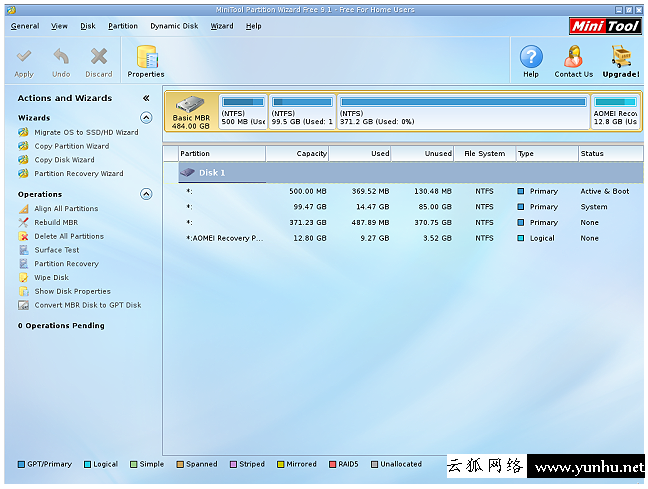Click the RAID5 legend color swatch

click(332, 464)
